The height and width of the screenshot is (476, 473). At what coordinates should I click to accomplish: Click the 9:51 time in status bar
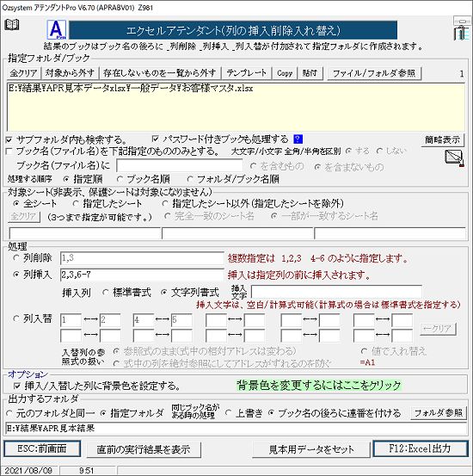click(x=87, y=471)
